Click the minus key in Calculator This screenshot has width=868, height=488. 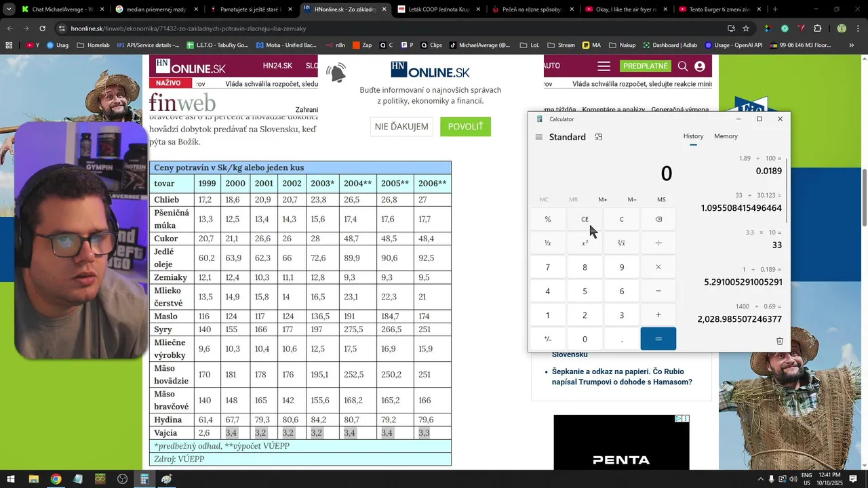click(658, 291)
